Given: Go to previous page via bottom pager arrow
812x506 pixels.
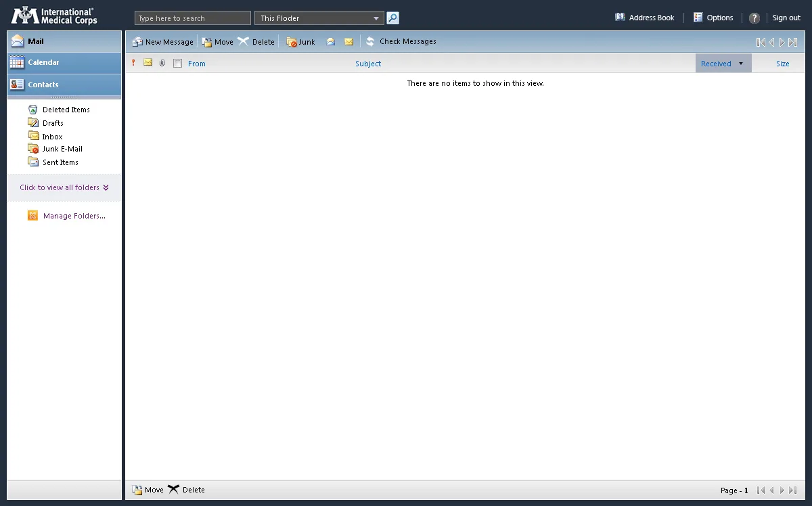Looking at the screenshot, I should (x=772, y=490).
